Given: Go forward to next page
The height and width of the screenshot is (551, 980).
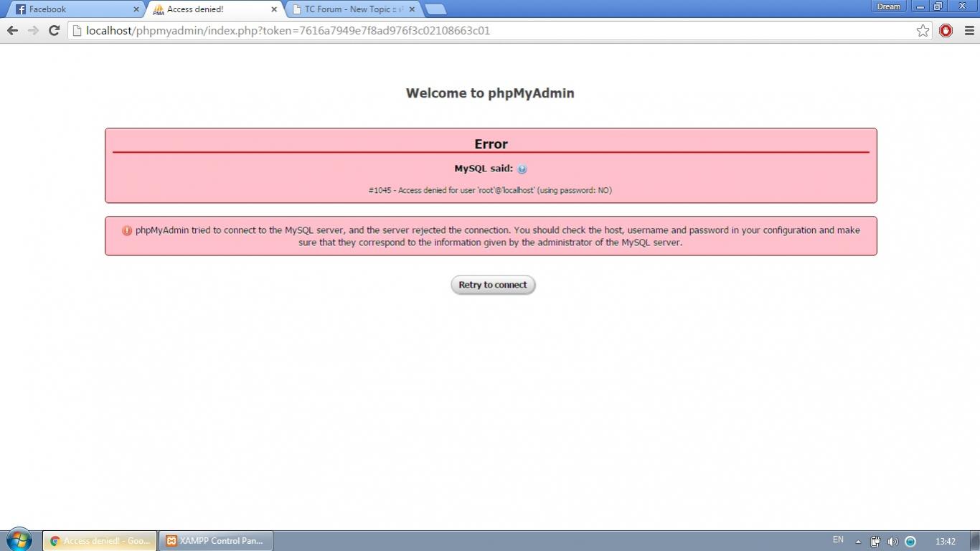Looking at the screenshot, I should tap(33, 30).
